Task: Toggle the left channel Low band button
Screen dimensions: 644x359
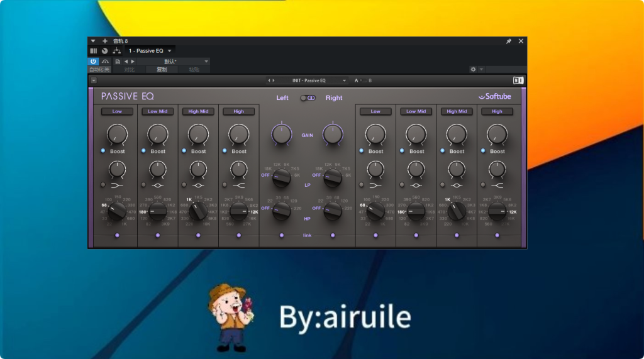Action: click(x=117, y=111)
